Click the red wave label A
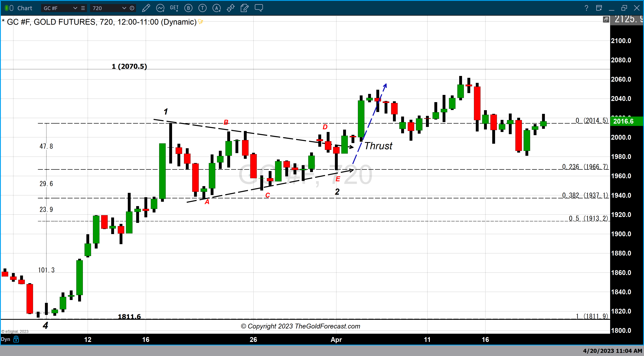Image resolution: width=644 pixels, height=356 pixels. (x=207, y=202)
